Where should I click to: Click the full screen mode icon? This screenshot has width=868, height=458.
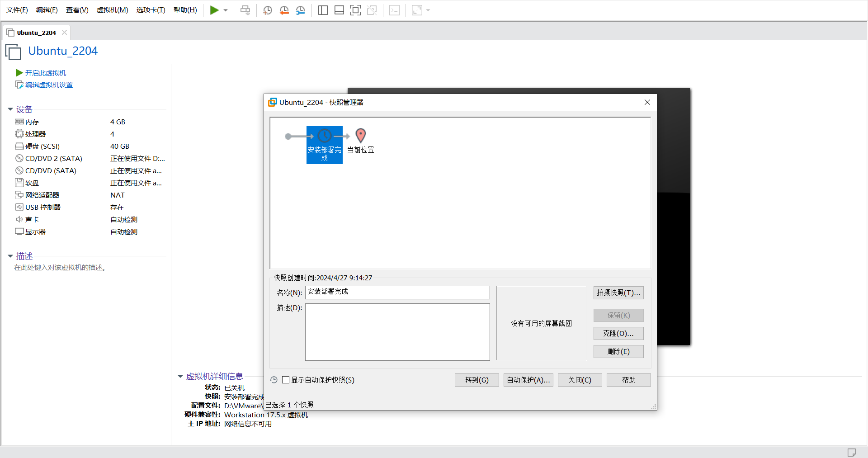[355, 10]
